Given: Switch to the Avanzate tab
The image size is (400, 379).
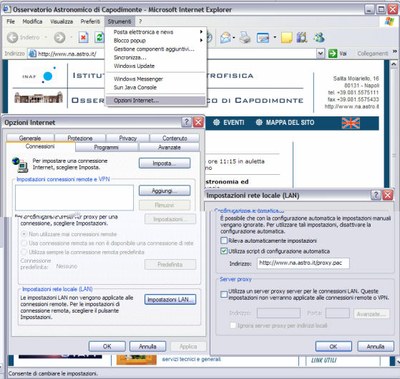Looking at the screenshot, I should point(169,147).
